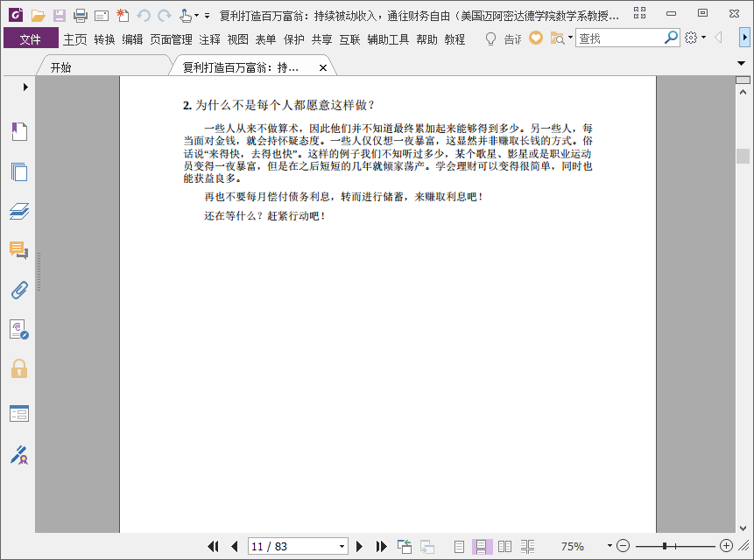Open a file with the folder icon
The width and height of the screenshot is (754, 560).
pyautogui.click(x=38, y=16)
